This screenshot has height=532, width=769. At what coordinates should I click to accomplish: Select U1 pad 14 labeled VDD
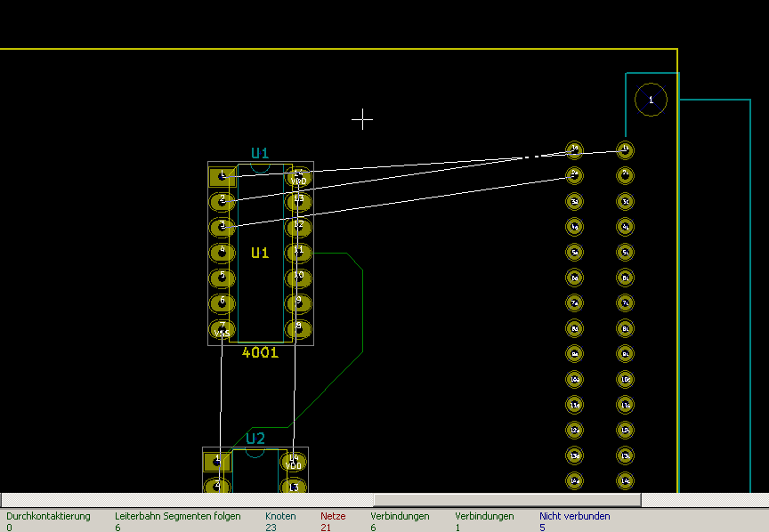298,176
